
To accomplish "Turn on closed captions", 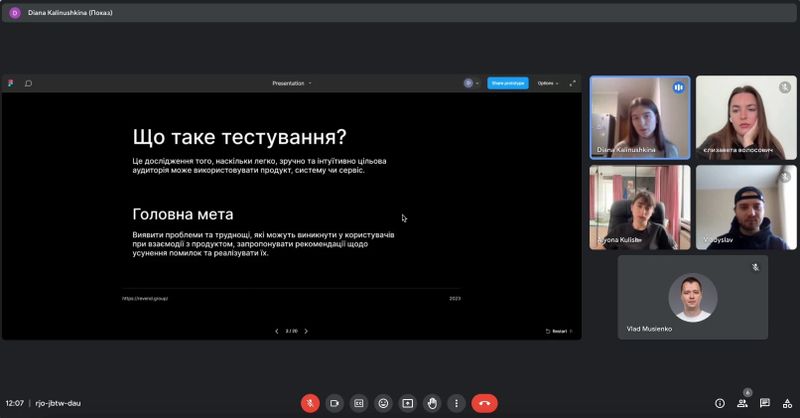I will [359, 403].
